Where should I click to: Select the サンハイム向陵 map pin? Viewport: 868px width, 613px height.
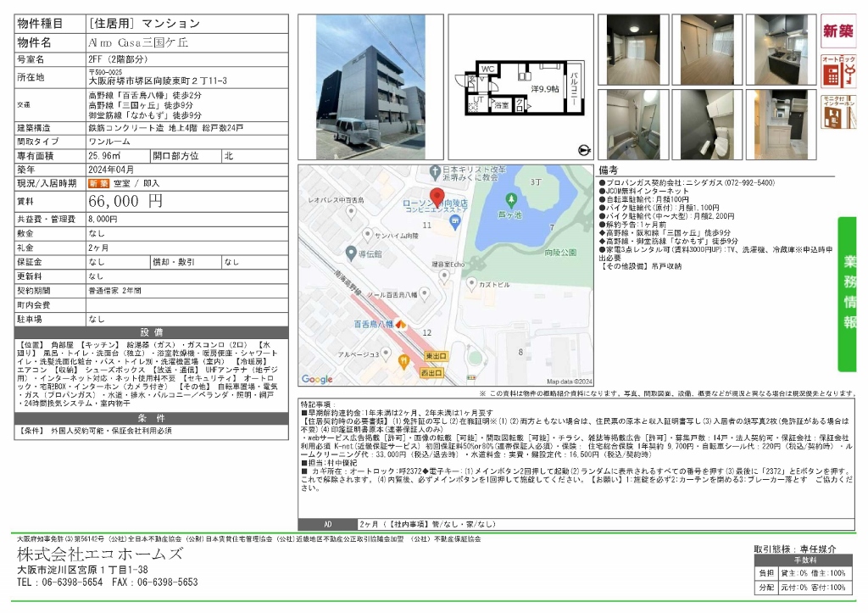pos(367,235)
